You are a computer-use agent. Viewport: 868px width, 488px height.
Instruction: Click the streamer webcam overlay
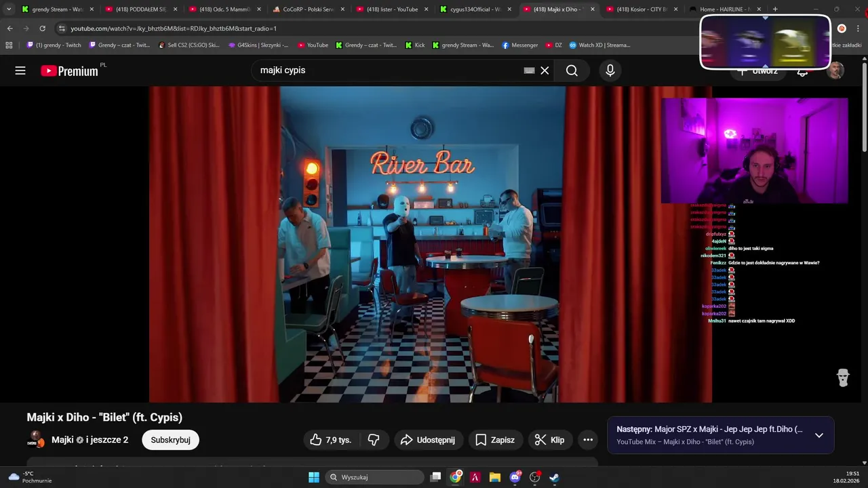[755, 150]
